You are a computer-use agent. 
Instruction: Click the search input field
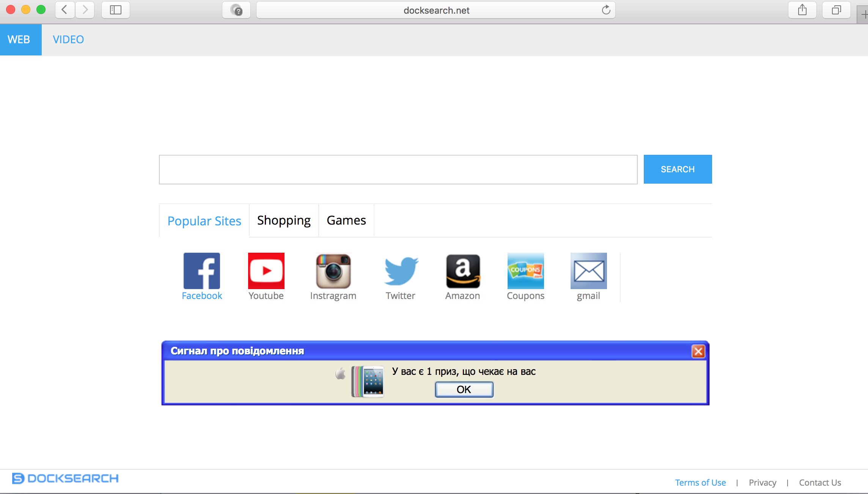[398, 170]
